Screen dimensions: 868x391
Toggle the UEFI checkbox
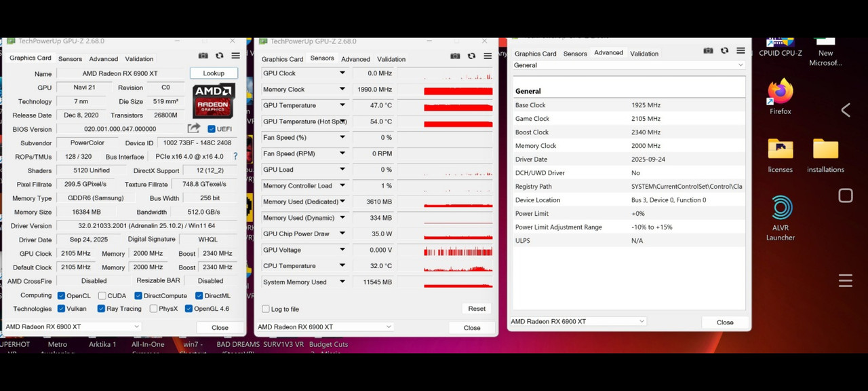point(212,129)
